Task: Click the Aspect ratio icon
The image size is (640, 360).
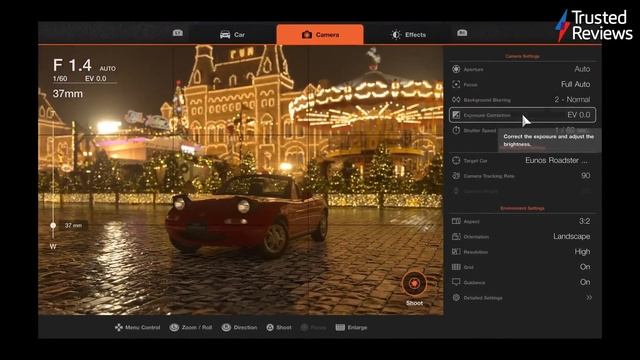Action: click(456, 221)
